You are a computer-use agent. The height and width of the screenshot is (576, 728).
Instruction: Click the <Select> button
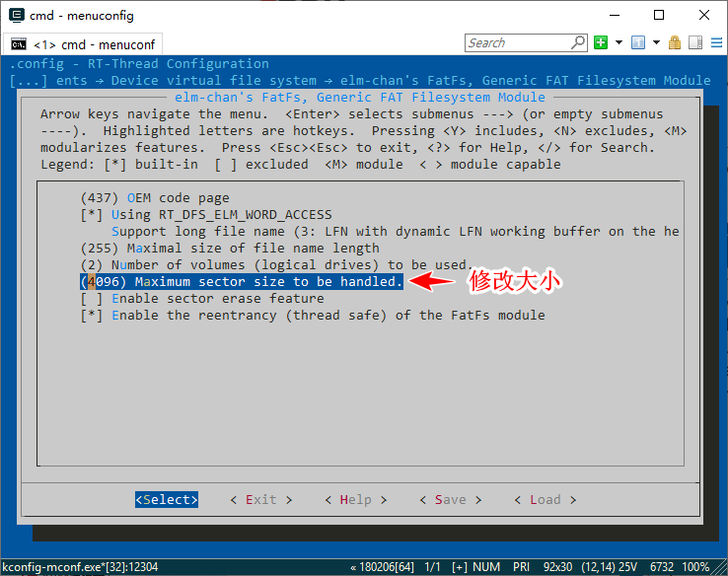pyautogui.click(x=167, y=499)
